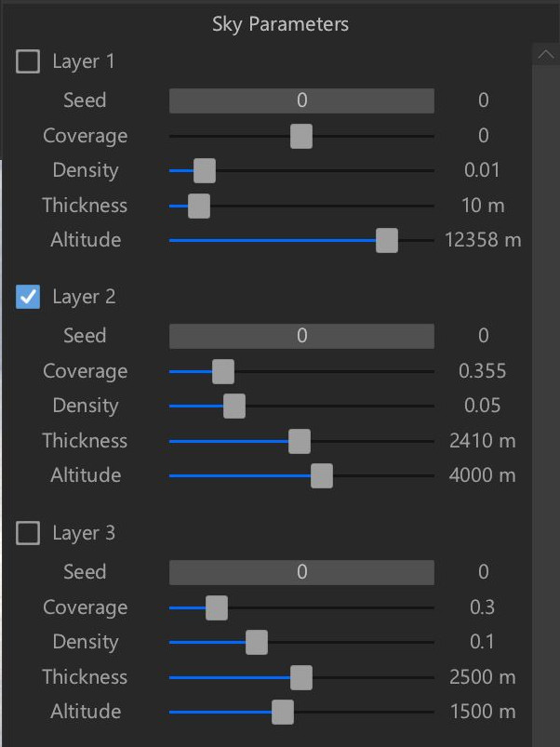Click the Layer 3 Seed field
Image resolution: width=560 pixels, height=747 pixels.
tap(301, 572)
